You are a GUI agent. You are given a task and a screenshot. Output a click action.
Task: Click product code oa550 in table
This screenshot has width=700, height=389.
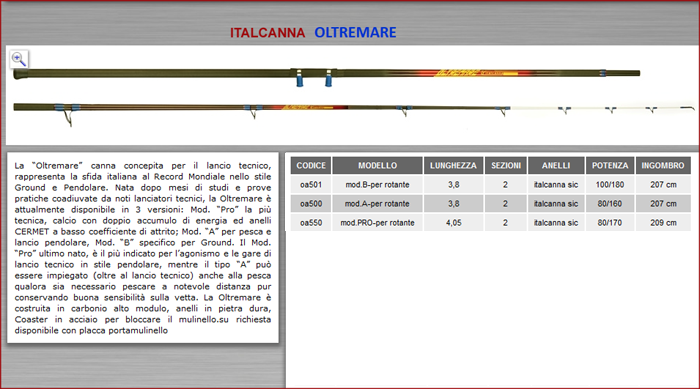[x=311, y=222]
